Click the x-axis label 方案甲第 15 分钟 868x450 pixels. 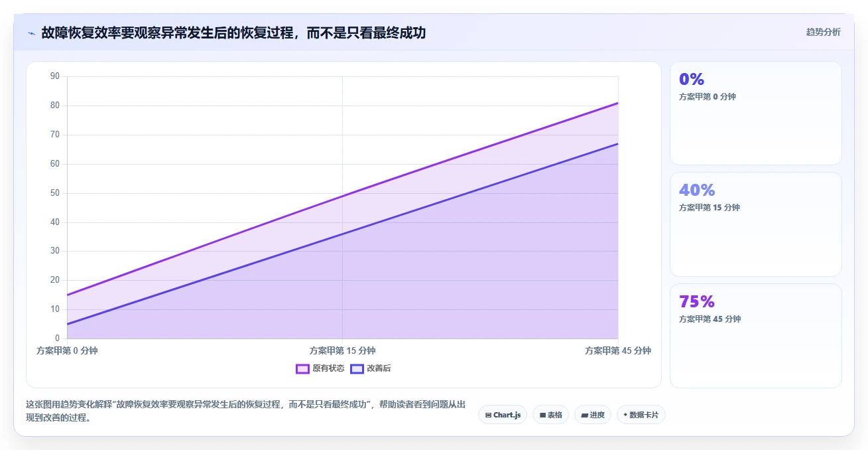point(342,350)
